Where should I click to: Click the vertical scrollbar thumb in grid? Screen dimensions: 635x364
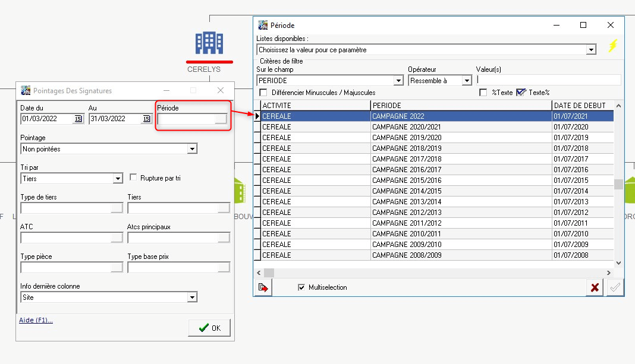point(618,184)
